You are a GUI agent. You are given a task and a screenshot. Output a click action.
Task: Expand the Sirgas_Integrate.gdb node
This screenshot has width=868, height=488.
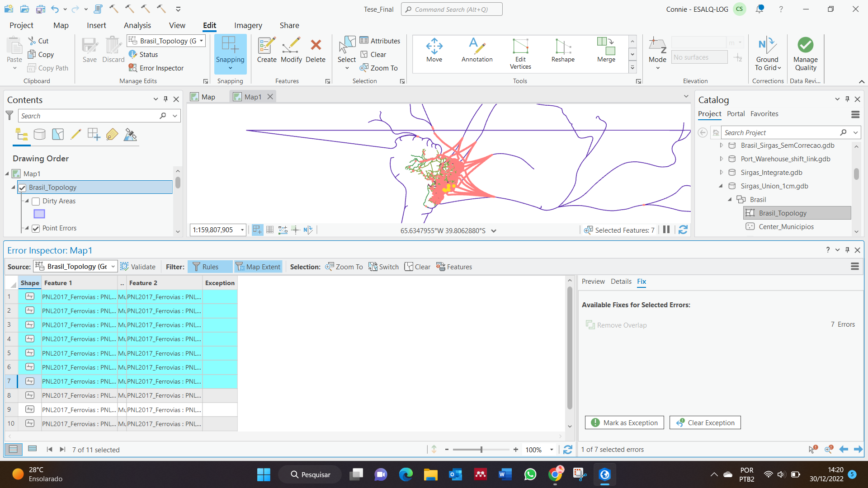coord(722,173)
